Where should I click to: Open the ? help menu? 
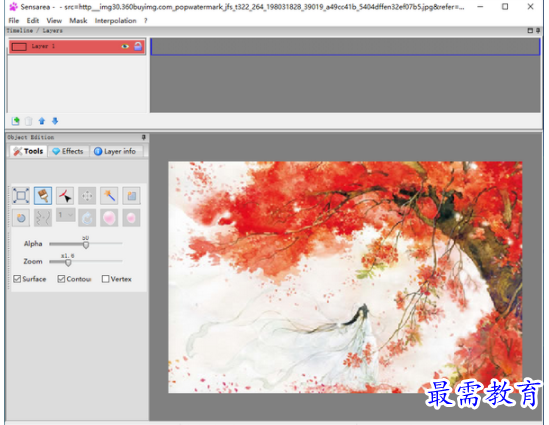[146, 21]
